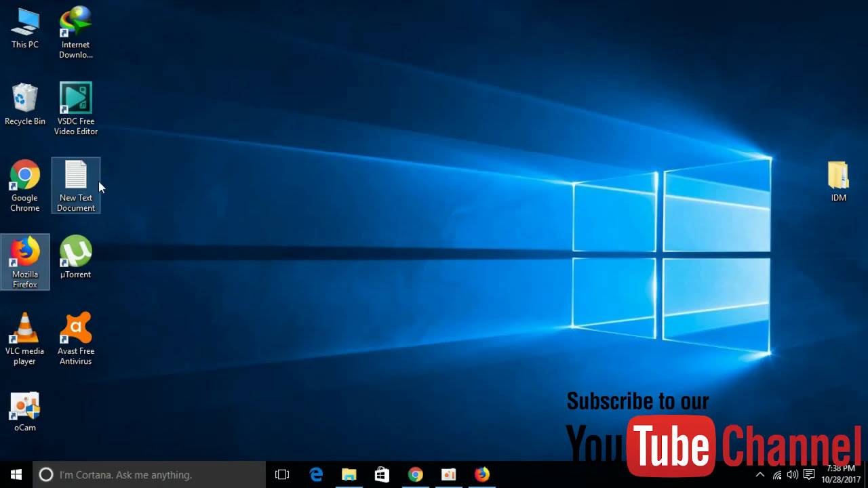Select VSDC Free Video Editor shortcut

coord(76,108)
